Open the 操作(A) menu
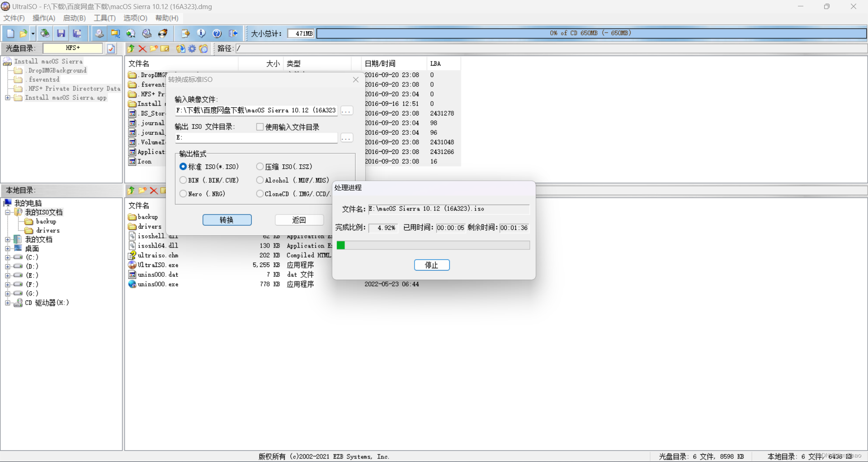 44,18
